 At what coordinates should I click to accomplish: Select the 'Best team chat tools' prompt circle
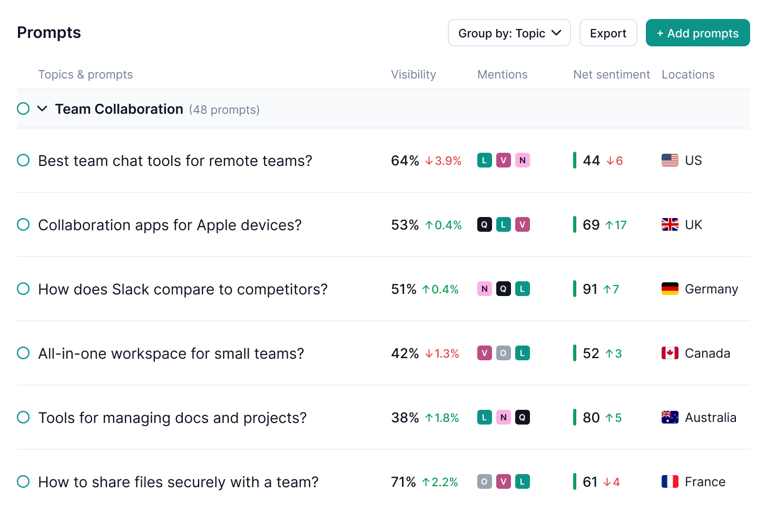[x=23, y=160]
